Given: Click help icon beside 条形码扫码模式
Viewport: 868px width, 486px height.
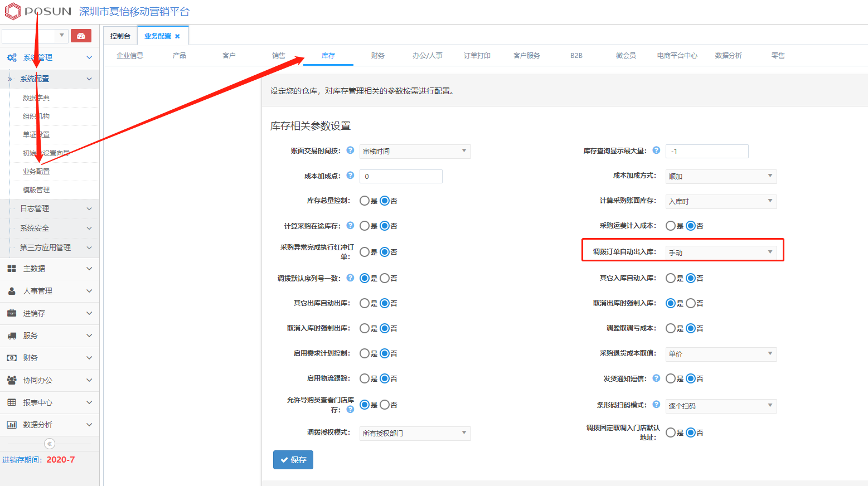Looking at the screenshot, I should click(x=656, y=405).
